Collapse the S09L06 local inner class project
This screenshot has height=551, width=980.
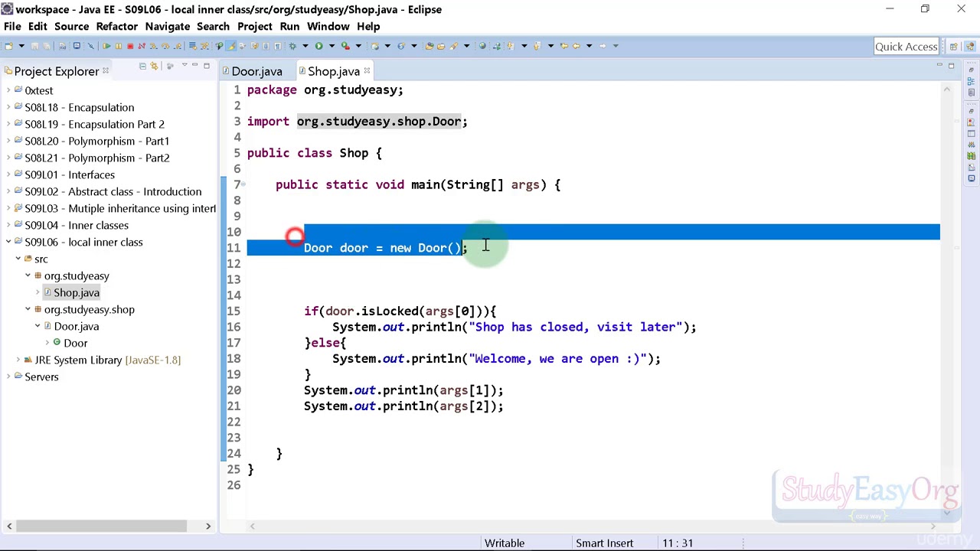[8, 242]
